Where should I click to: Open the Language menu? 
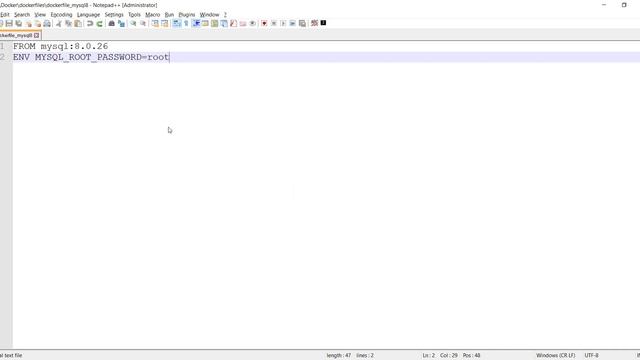click(x=88, y=15)
